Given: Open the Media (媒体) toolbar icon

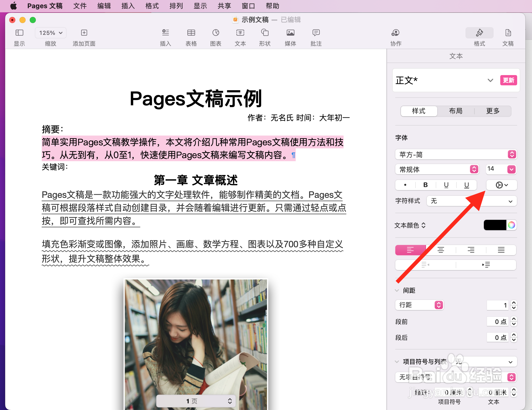Looking at the screenshot, I should pos(290,33).
